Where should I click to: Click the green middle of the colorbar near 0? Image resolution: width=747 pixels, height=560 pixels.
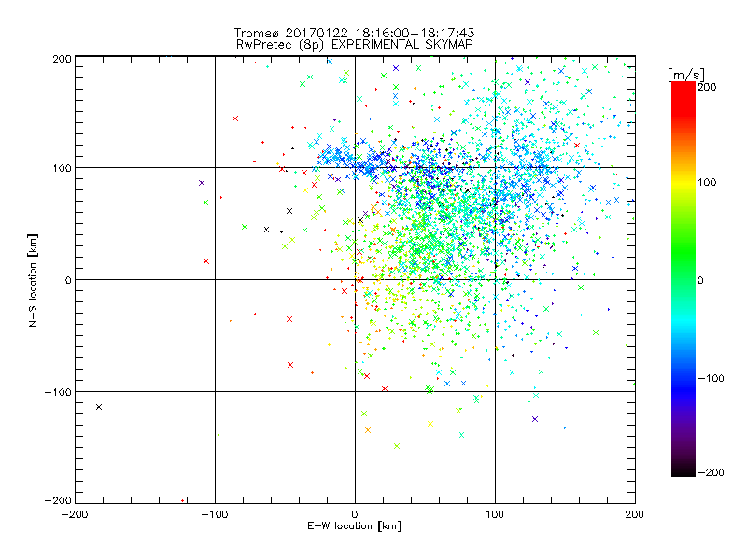pos(684,279)
